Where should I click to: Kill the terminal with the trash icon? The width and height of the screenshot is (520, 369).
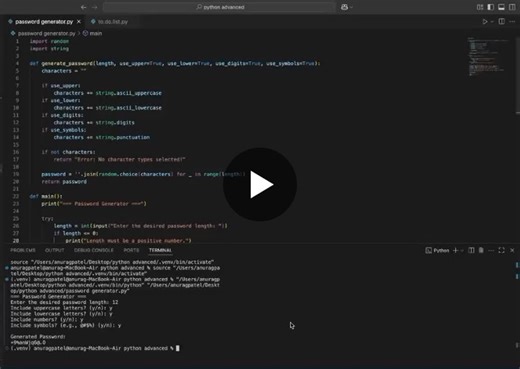pyautogui.click(x=481, y=250)
